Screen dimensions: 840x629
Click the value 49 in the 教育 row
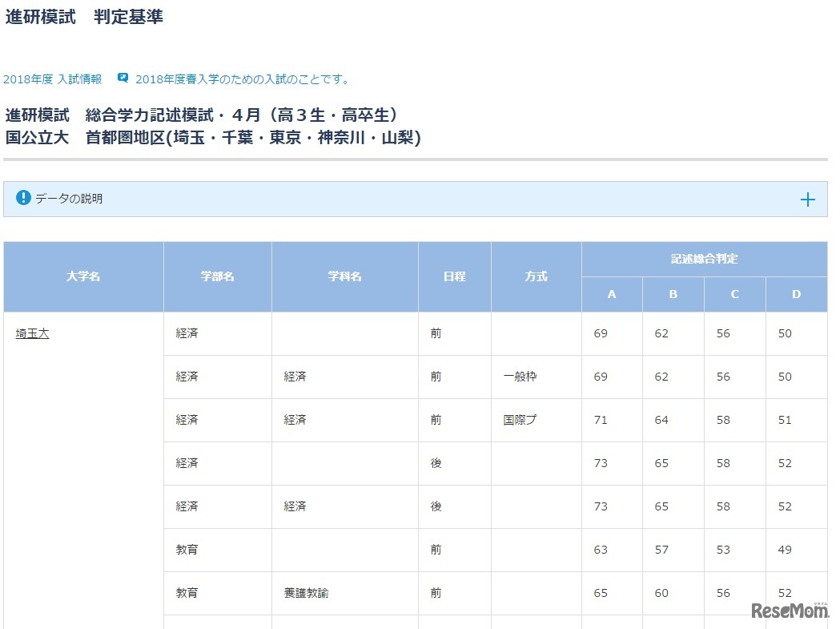(x=785, y=550)
